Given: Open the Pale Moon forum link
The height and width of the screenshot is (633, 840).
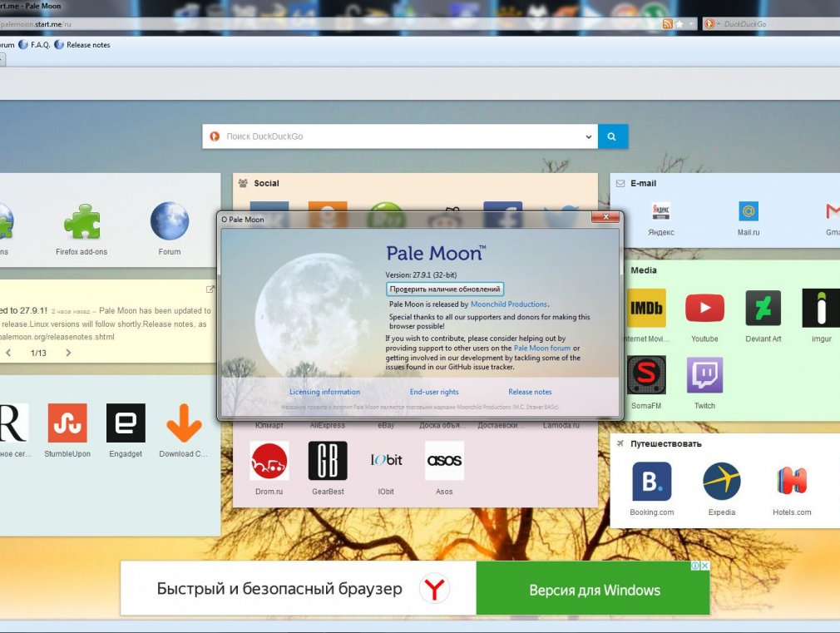Looking at the screenshot, I should coord(542,348).
